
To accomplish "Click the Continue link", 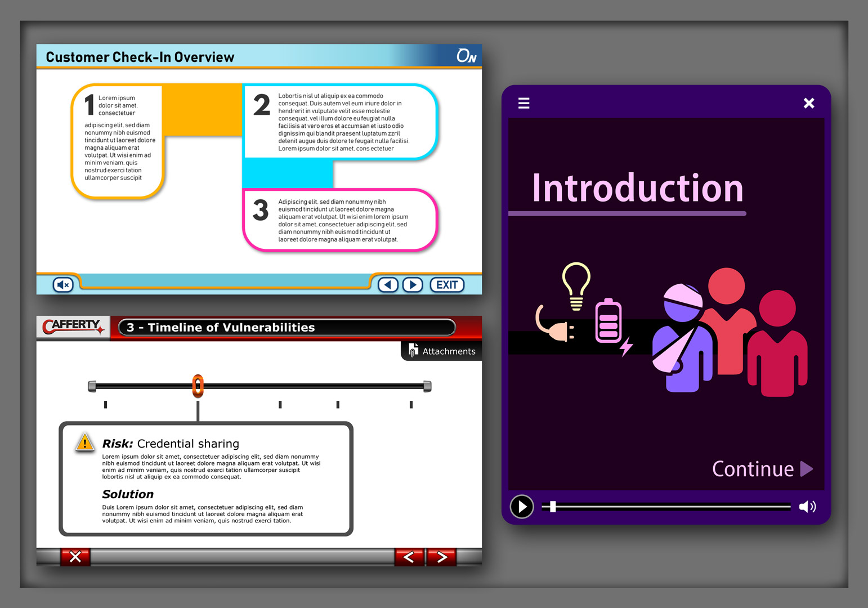I will click(762, 469).
